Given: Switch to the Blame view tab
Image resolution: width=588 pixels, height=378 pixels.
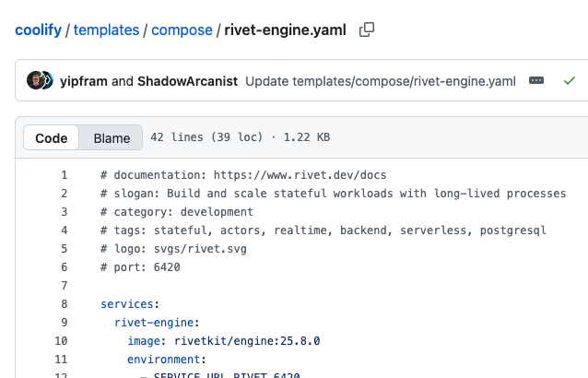Looking at the screenshot, I should pyautogui.click(x=112, y=138).
